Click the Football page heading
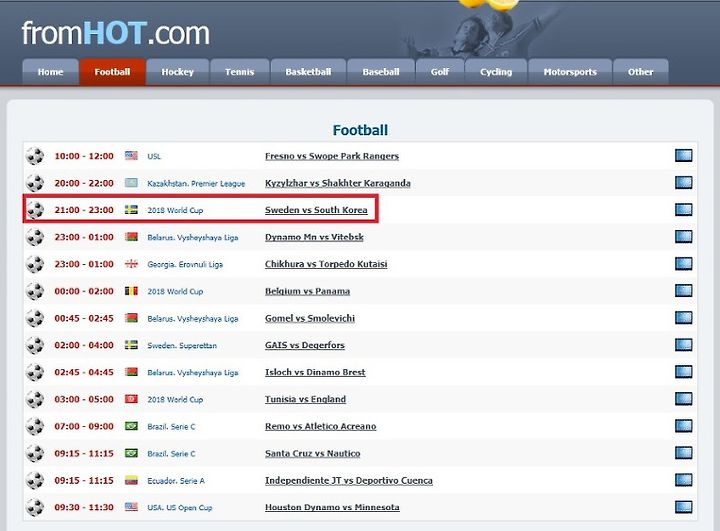This screenshot has width=720, height=531. [360, 130]
